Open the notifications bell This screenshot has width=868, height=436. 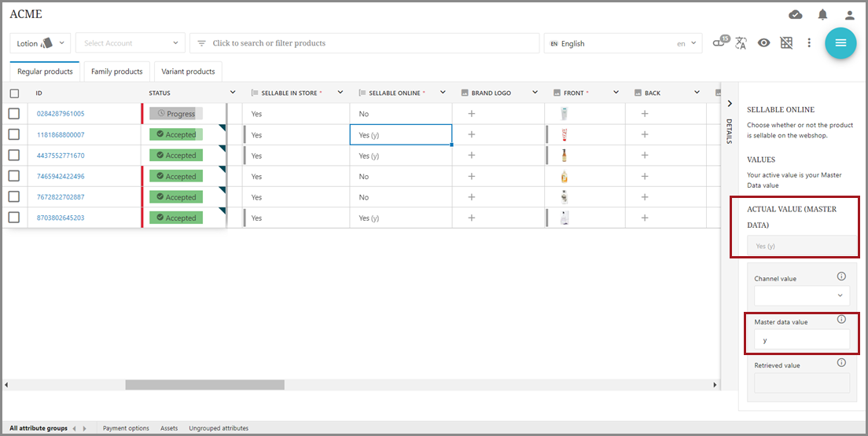pos(822,15)
